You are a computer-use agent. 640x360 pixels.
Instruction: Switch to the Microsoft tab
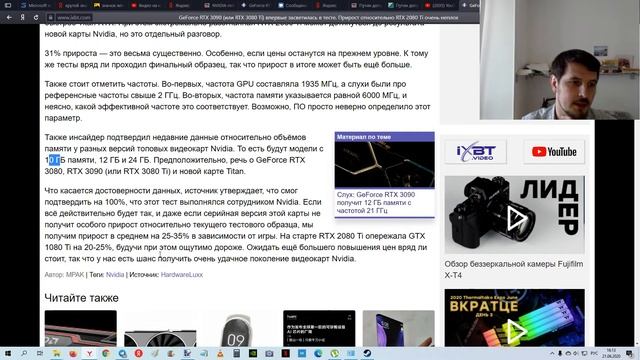(36, 5)
